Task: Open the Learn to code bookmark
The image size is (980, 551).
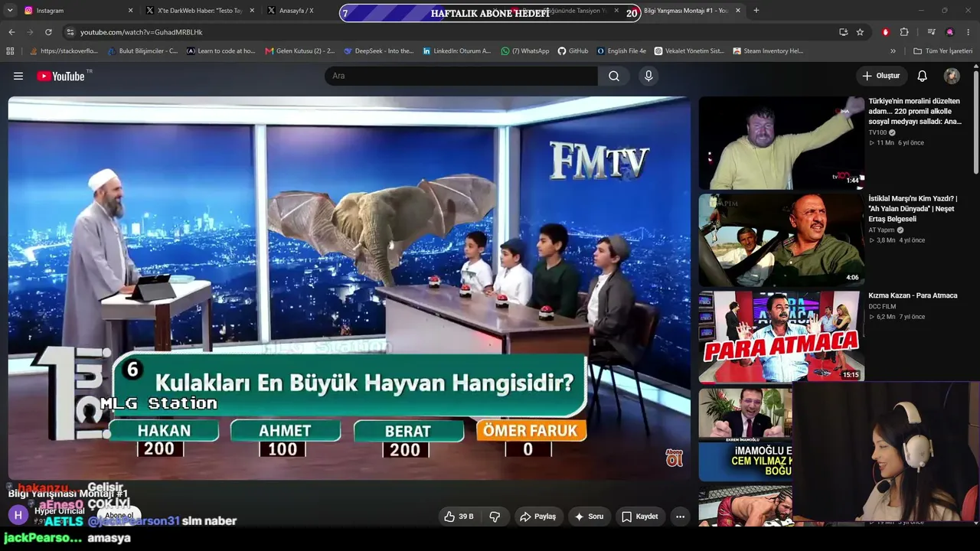Action: (x=220, y=51)
